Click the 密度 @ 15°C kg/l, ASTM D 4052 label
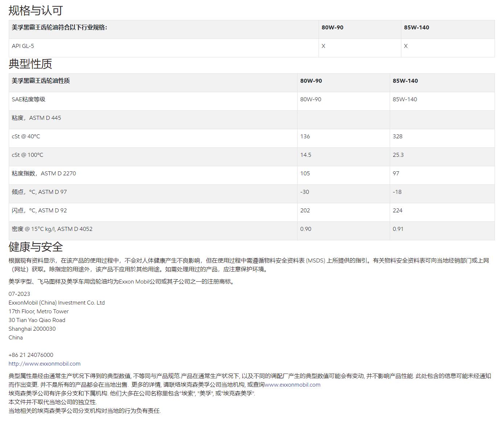The image size is (504, 436). [52, 229]
